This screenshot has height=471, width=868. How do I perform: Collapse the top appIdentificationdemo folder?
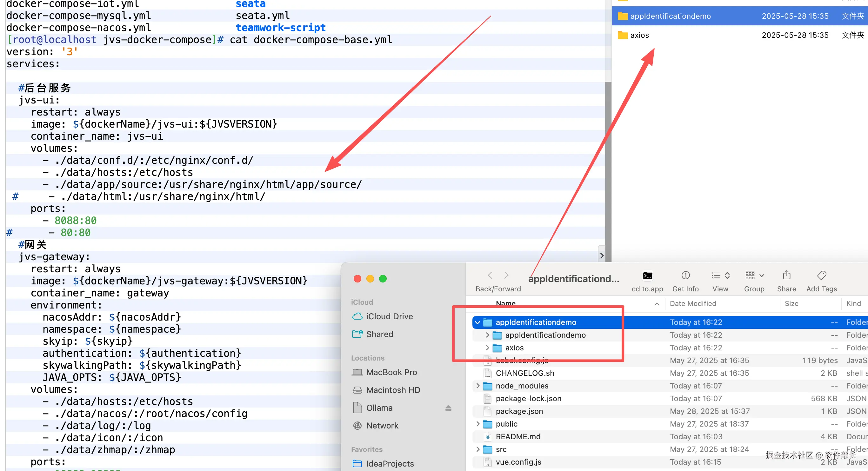(477, 322)
